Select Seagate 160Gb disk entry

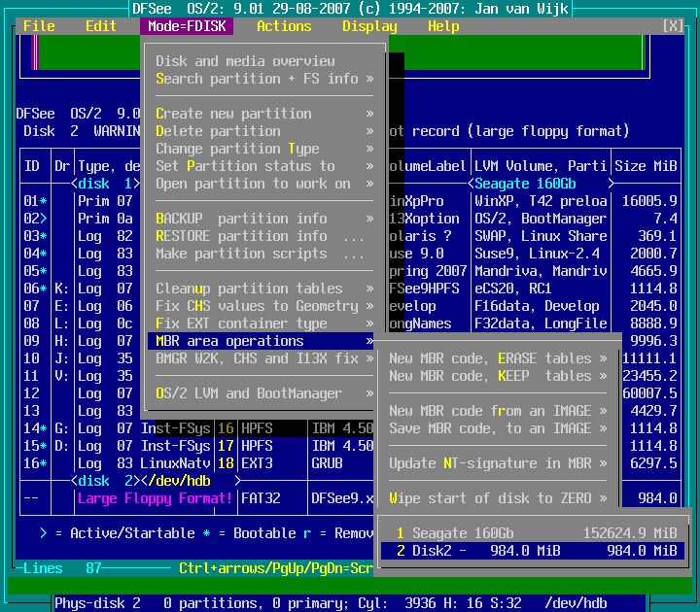pyautogui.click(x=536, y=533)
